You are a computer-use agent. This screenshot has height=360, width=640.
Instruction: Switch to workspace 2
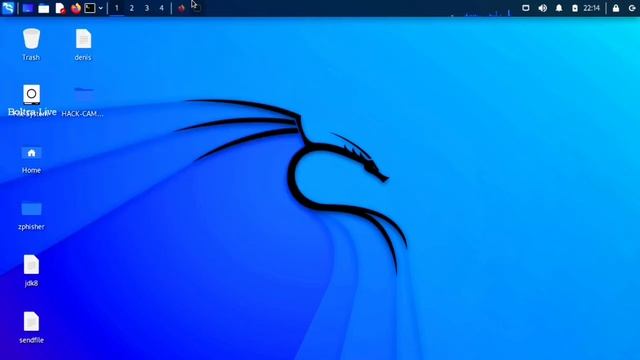tap(131, 8)
